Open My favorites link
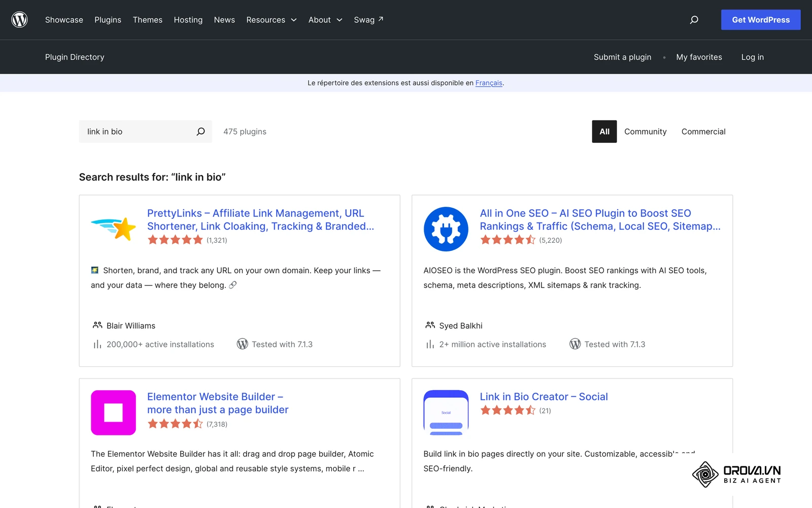Screen dimensions: 812x508 click(x=699, y=57)
